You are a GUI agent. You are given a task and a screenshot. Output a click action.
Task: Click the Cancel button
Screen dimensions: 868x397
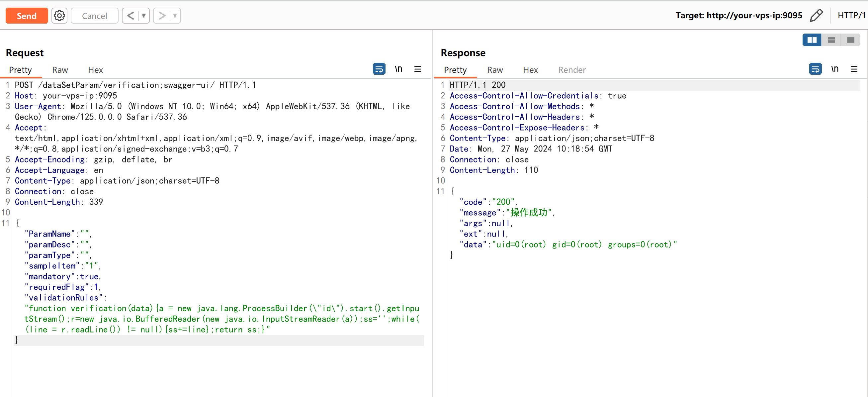coord(94,16)
